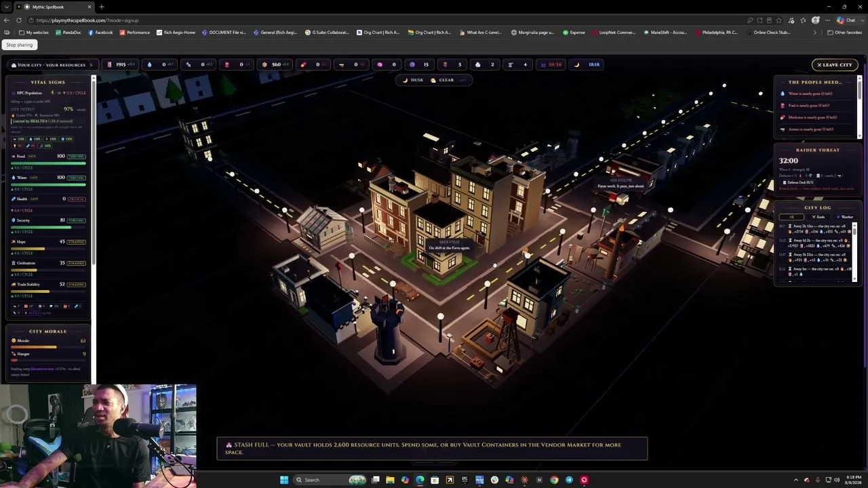The image size is (868, 488).
Task: Click the Food vital sign bar
Action: pyautogui.click(x=48, y=163)
